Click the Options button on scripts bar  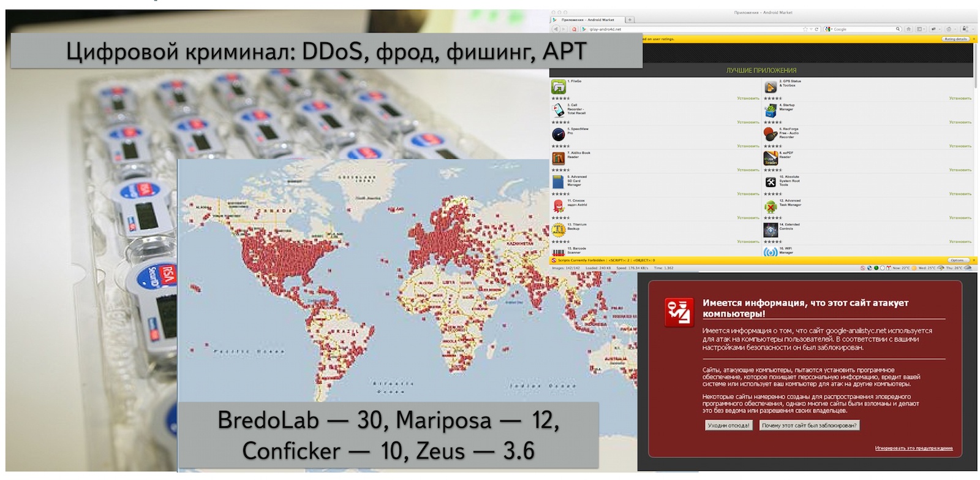tap(958, 260)
